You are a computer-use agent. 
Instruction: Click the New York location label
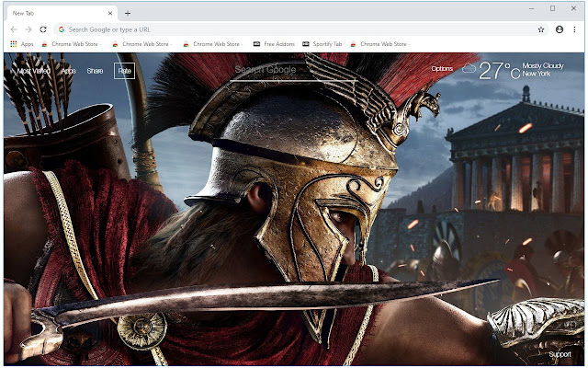pos(537,74)
